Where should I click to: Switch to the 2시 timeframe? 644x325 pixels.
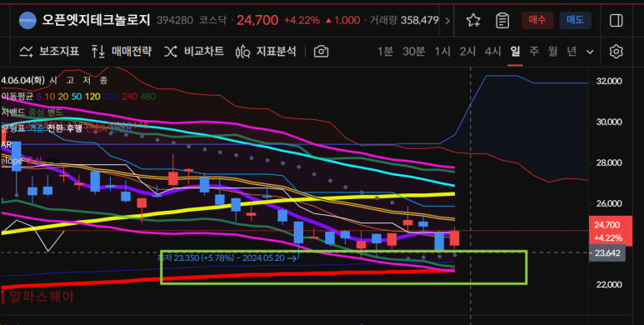tap(467, 52)
